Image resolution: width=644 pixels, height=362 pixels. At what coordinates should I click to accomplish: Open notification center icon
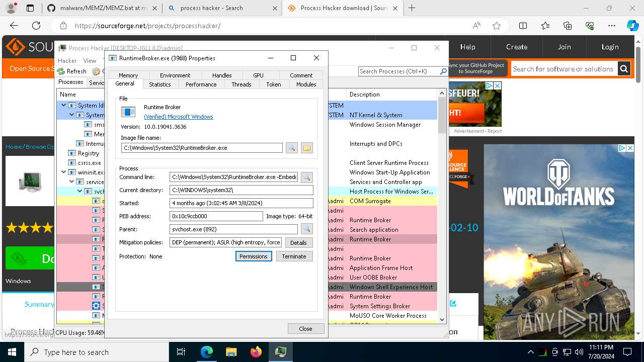click(627, 352)
